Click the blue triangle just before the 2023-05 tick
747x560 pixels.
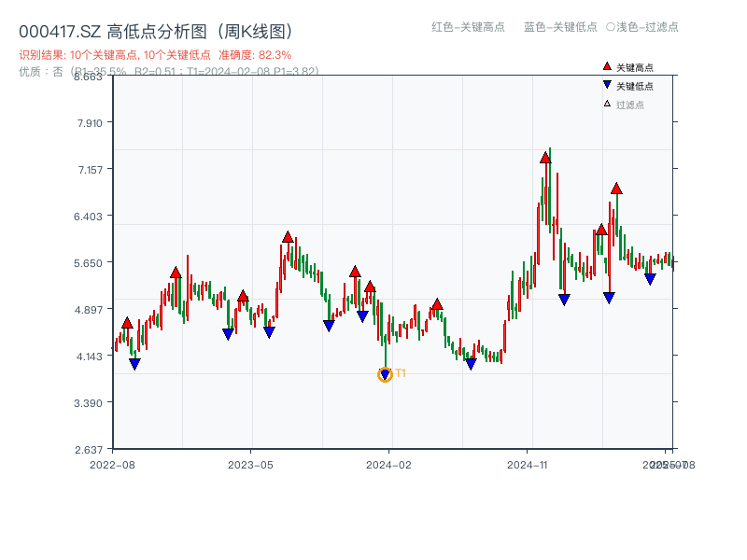[x=228, y=334]
